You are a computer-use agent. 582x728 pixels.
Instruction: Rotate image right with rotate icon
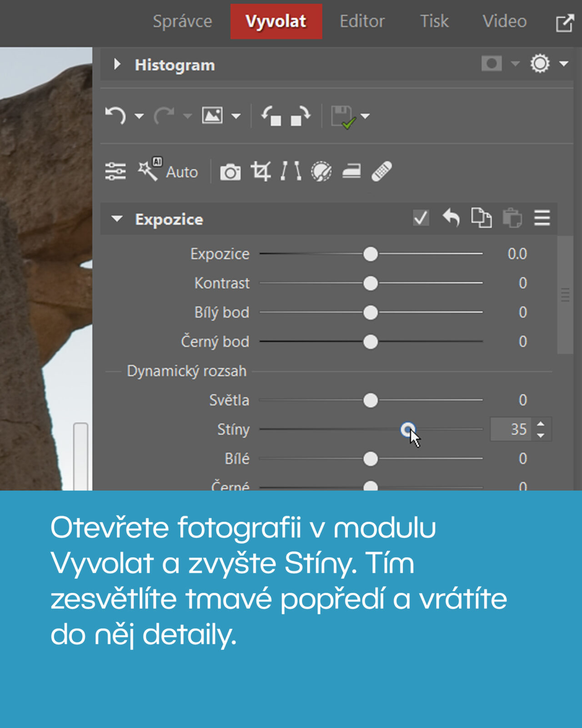300,116
